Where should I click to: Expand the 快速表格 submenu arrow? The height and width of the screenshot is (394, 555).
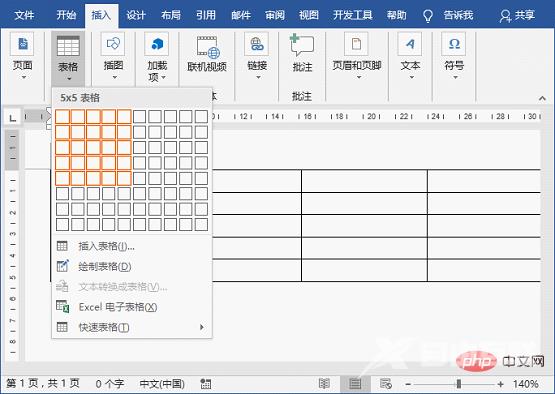coord(202,327)
